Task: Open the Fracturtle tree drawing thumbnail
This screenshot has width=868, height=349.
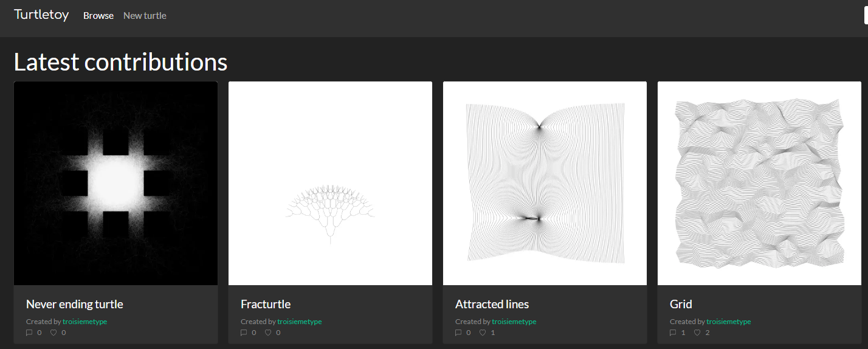Action: tap(330, 183)
